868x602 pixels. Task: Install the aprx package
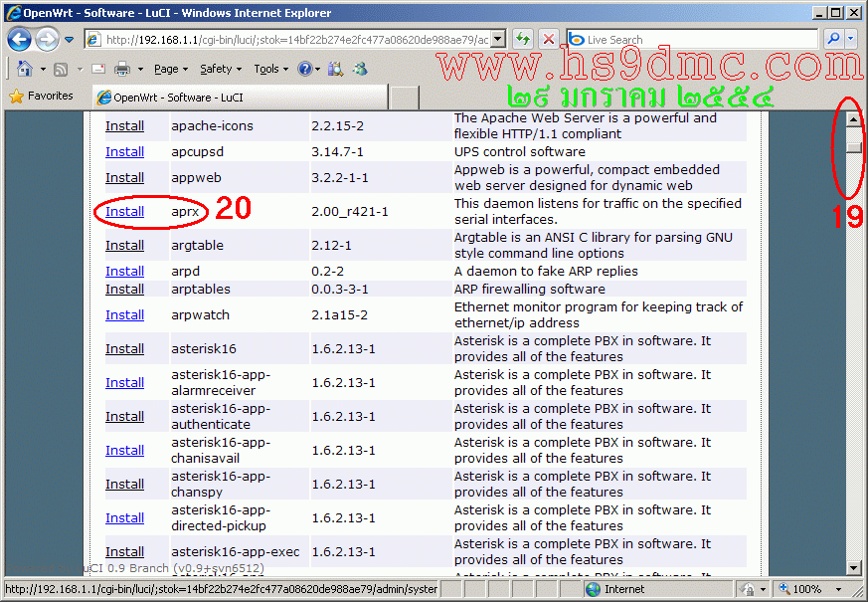(x=124, y=212)
